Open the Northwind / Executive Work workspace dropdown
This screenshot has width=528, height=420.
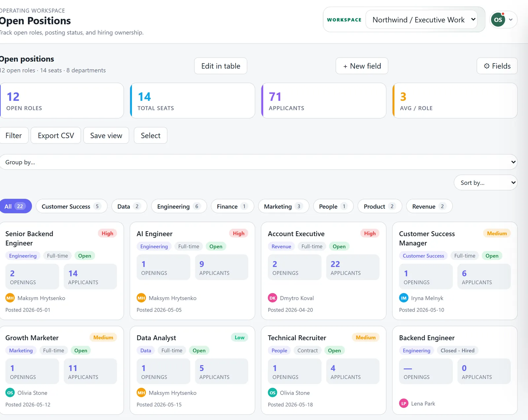point(421,20)
